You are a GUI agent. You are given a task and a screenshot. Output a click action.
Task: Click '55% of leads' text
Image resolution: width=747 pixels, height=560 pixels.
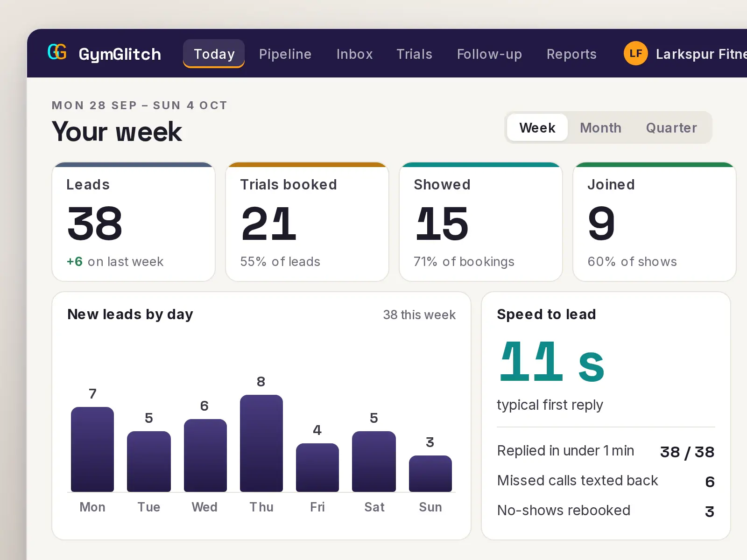[280, 261]
